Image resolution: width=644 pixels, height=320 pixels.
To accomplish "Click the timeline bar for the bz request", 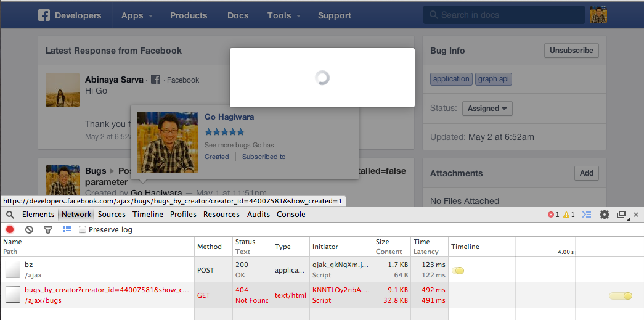I will coord(458,270).
